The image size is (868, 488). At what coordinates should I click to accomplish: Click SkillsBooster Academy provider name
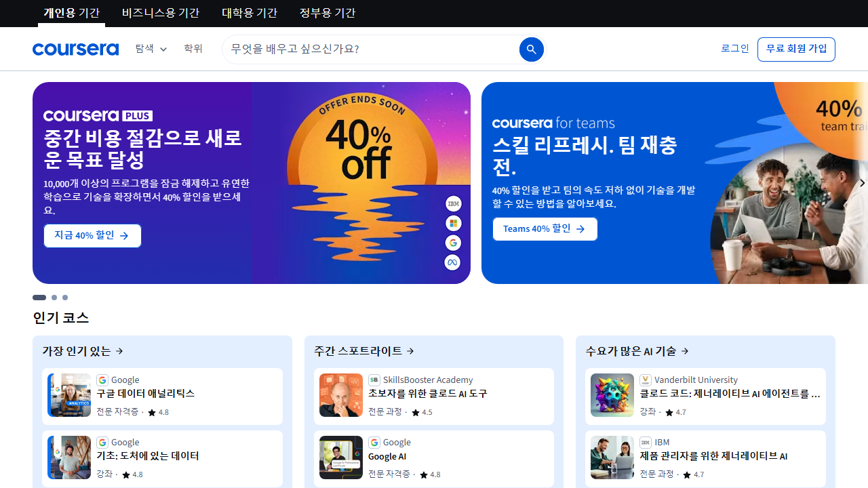click(428, 380)
